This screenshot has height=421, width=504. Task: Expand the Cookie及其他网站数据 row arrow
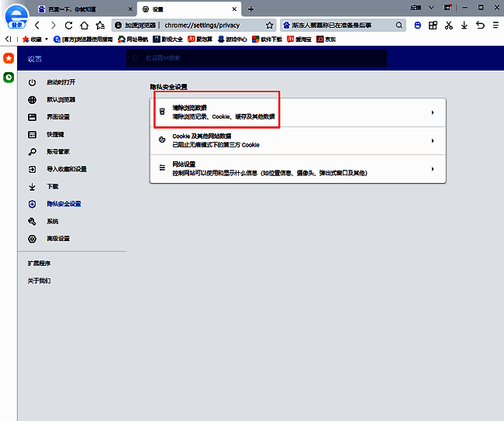coord(432,140)
